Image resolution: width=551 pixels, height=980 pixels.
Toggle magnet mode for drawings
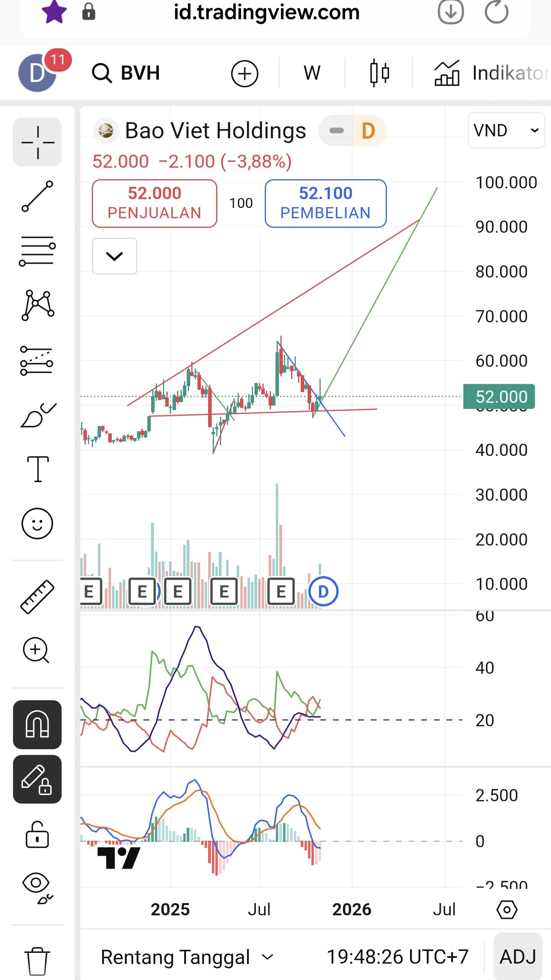point(37,725)
